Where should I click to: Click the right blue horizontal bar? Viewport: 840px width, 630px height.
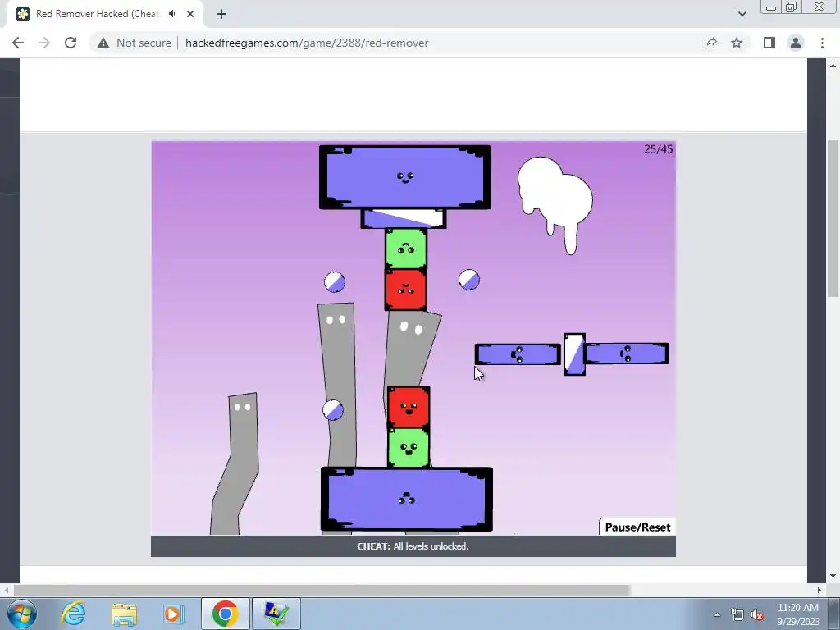(626, 354)
